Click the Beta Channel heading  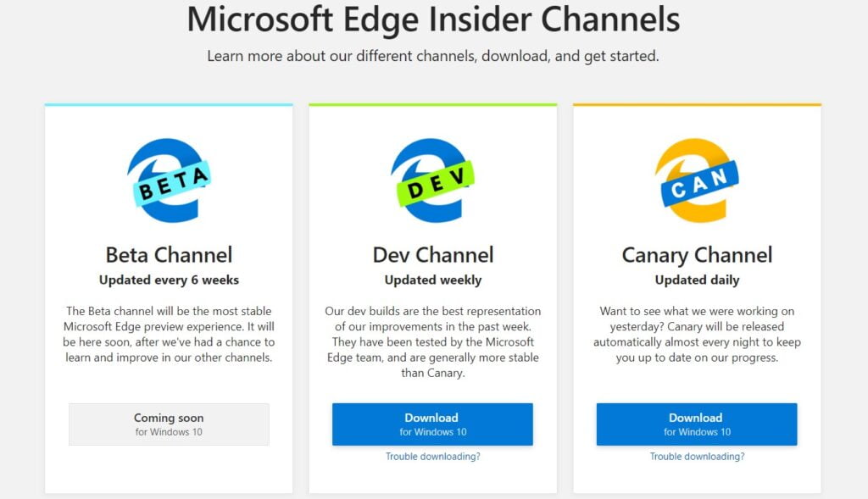[169, 254]
